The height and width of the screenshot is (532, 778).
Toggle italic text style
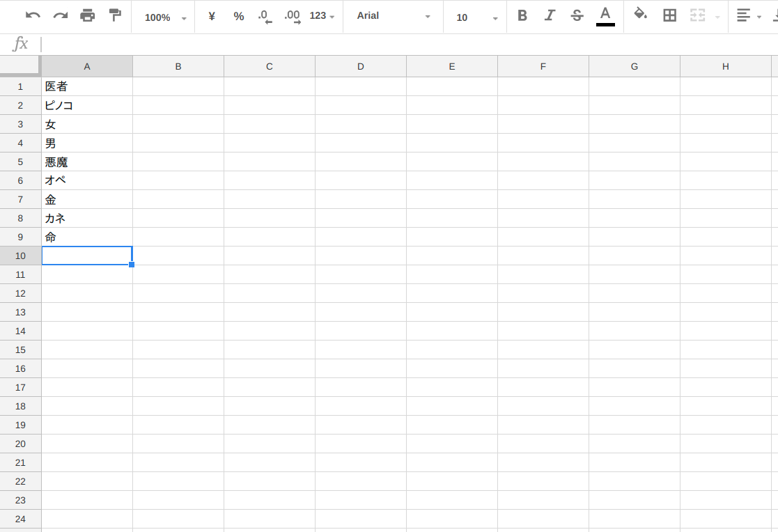point(550,16)
